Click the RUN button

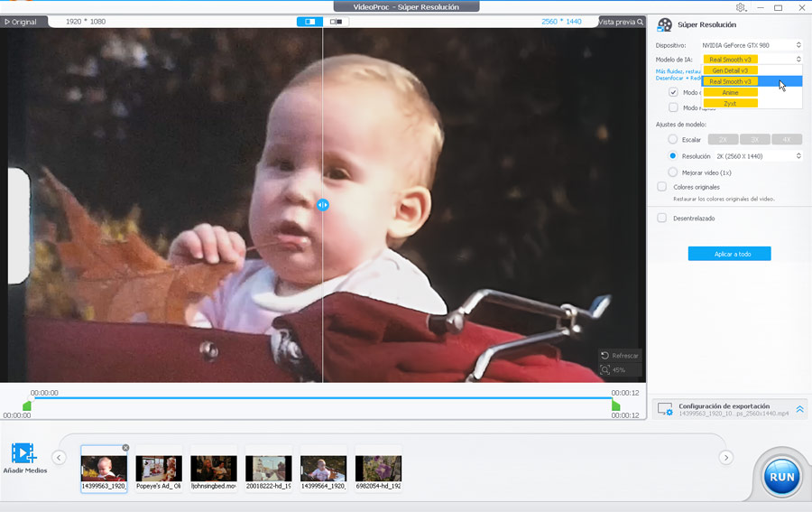pyautogui.click(x=781, y=477)
